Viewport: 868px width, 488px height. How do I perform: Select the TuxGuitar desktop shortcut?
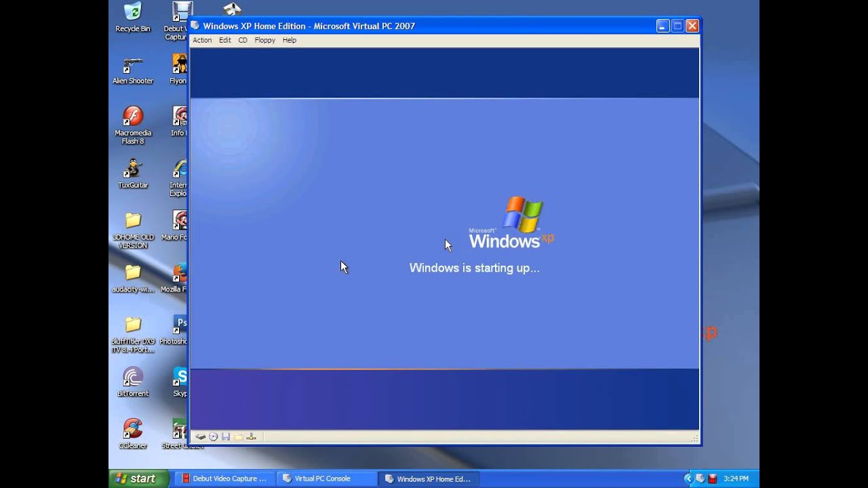pyautogui.click(x=133, y=174)
